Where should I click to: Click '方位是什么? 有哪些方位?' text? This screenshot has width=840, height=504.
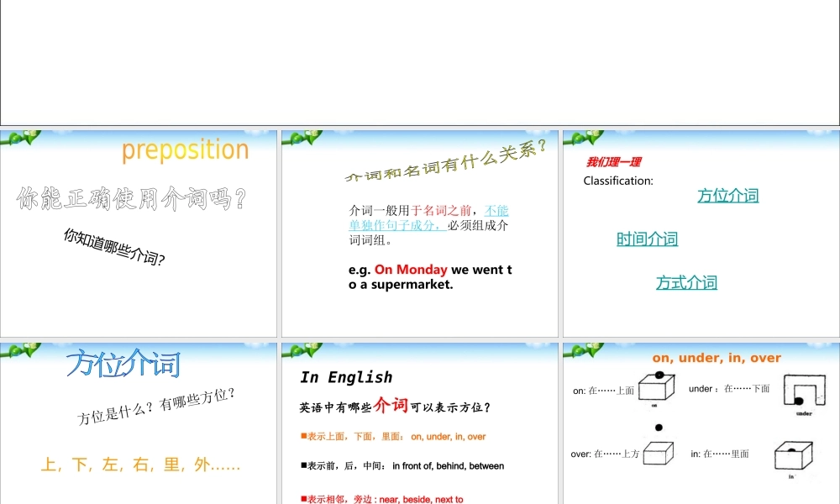156,407
